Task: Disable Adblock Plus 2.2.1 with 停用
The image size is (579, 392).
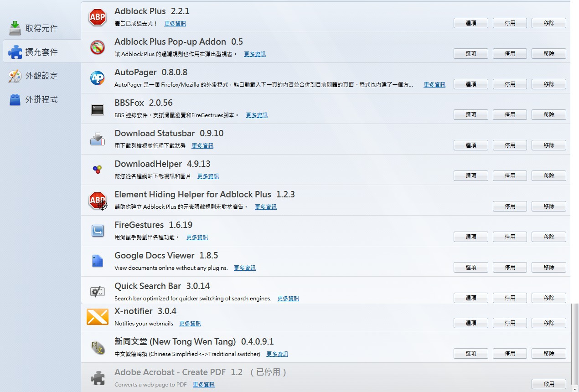Action: [x=510, y=23]
